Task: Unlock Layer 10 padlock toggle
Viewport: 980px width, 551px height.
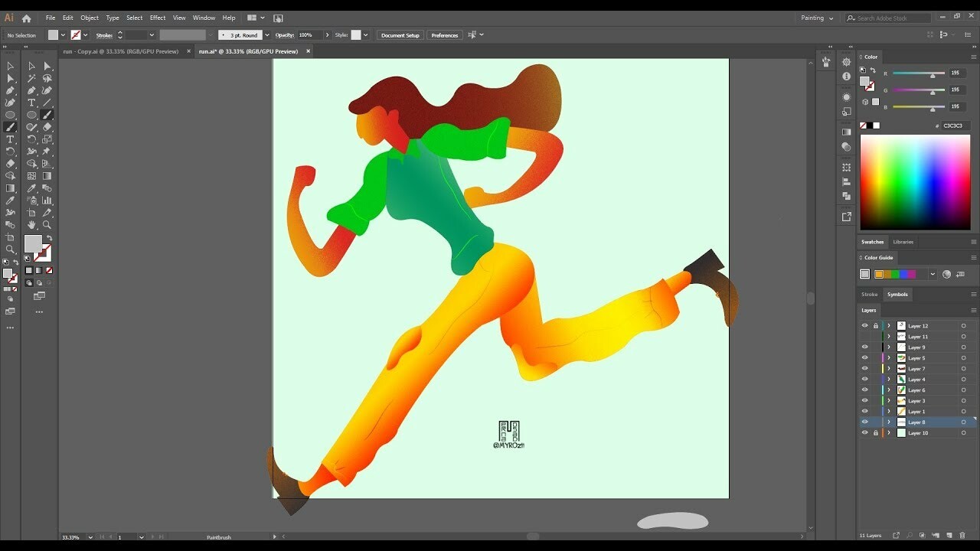Action: coord(875,432)
